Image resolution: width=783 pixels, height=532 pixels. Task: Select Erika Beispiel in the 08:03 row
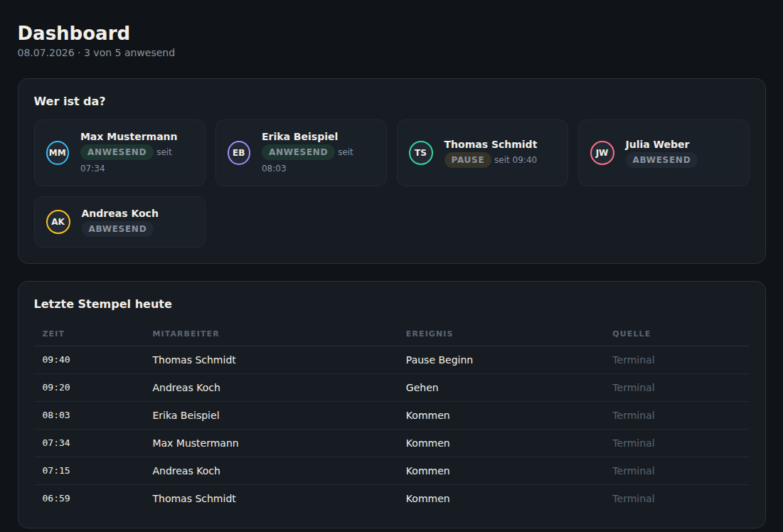pos(186,415)
